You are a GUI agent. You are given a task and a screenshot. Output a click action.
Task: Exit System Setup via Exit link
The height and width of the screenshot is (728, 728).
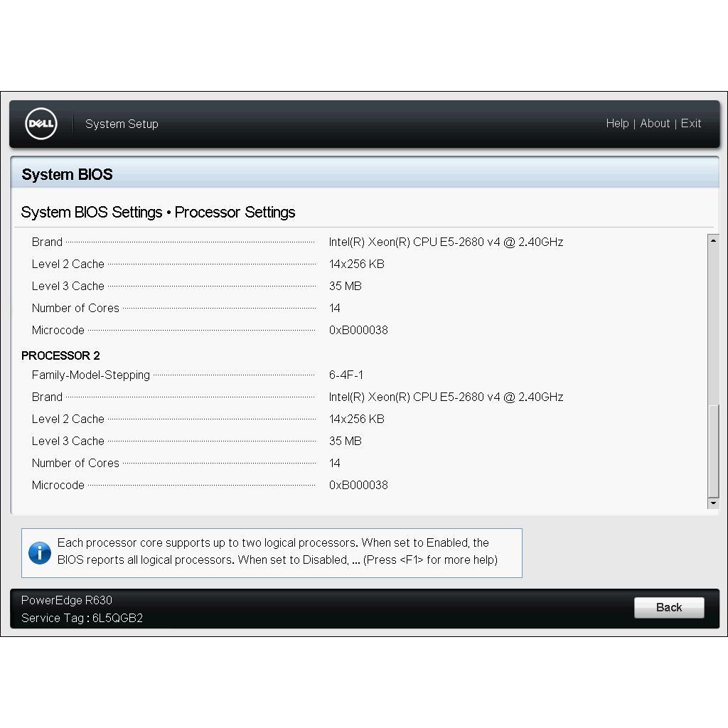[690, 124]
